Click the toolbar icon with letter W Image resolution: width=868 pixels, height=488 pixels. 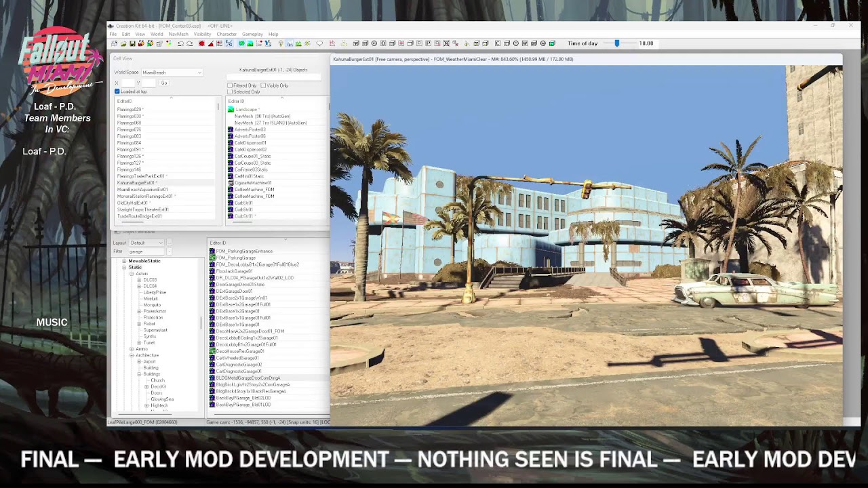point(525,43)
